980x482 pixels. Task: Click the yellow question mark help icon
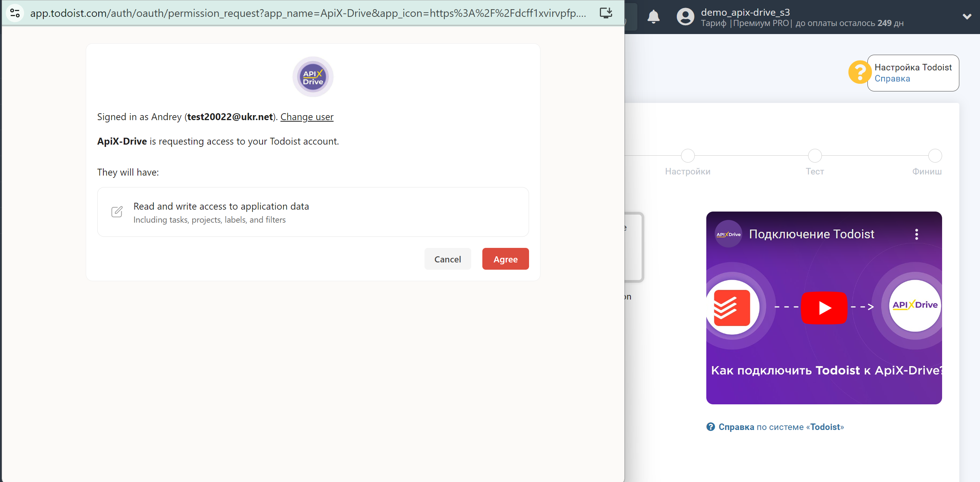click(859, 72)
